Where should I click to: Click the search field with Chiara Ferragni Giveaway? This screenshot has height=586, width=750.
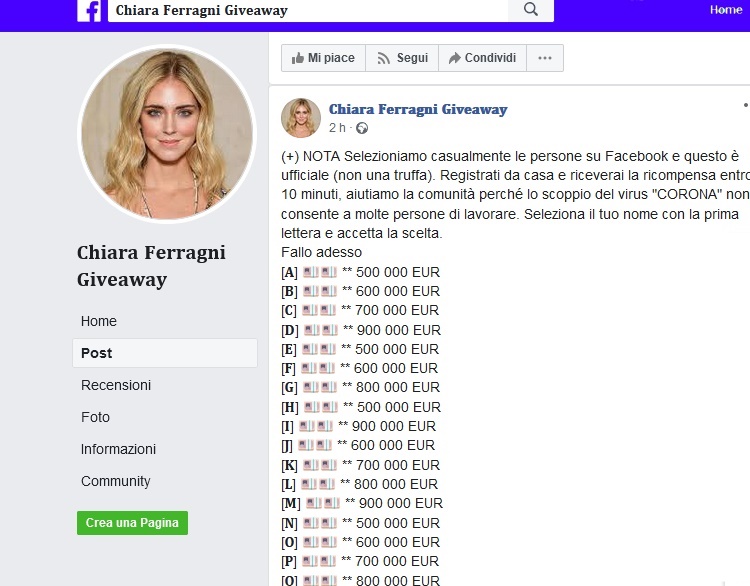pos(308,11)
